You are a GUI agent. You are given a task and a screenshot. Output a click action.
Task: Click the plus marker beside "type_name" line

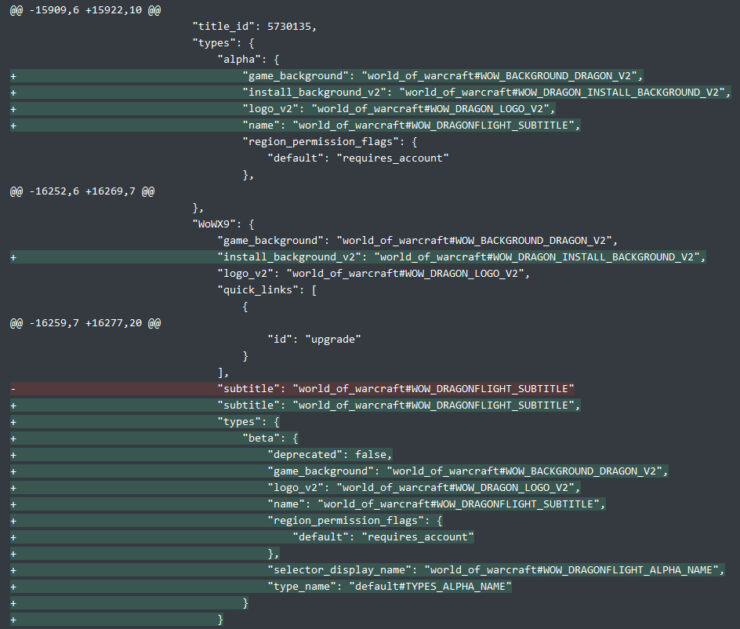pyautogui.click(x=13, y=586)
